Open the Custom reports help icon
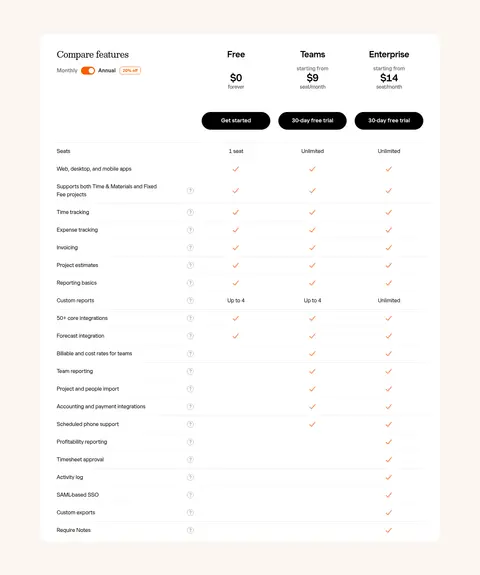This screenshot has width=480, height=575. click(190, 300)
